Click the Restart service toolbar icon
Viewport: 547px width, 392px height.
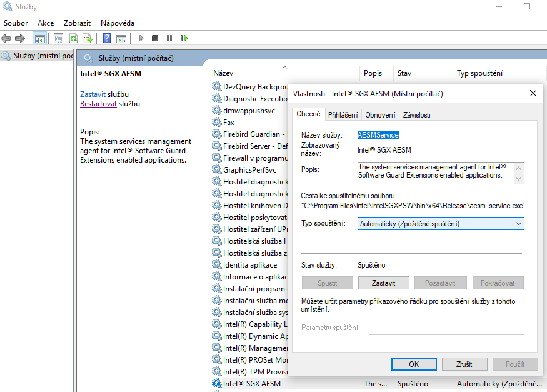coord(184,38)
